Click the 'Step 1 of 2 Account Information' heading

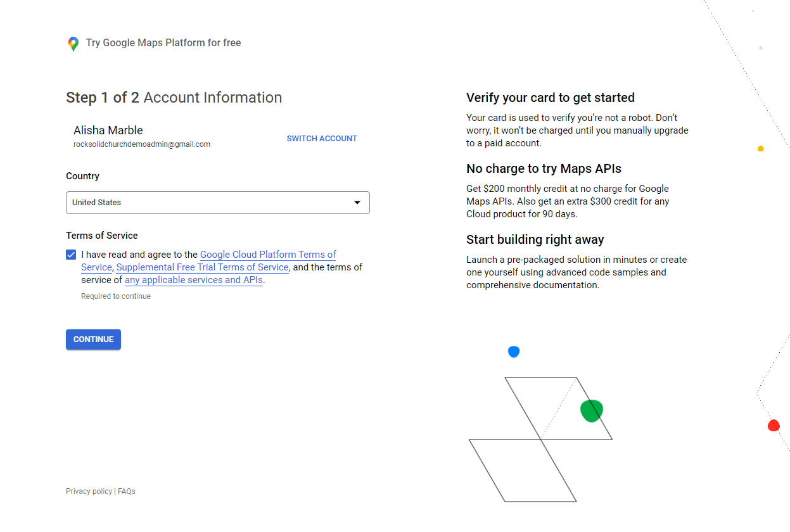click(174, 98)
